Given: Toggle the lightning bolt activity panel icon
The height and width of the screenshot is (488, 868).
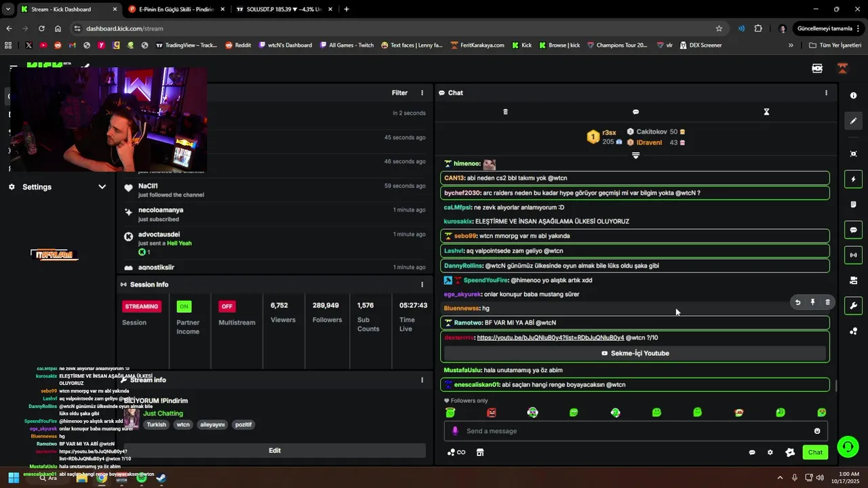Looking at the screenshot, I should pyautogui.click(x=853, y=179).
